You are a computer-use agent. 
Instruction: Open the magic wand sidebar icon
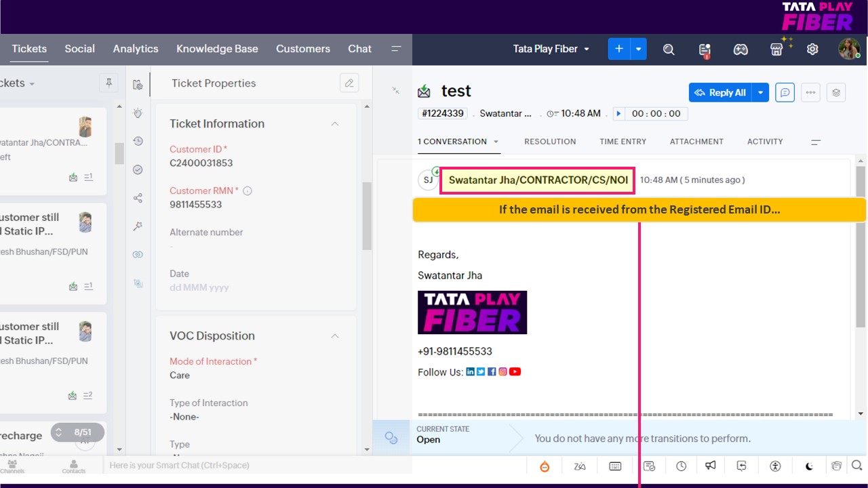pos(138,226)
